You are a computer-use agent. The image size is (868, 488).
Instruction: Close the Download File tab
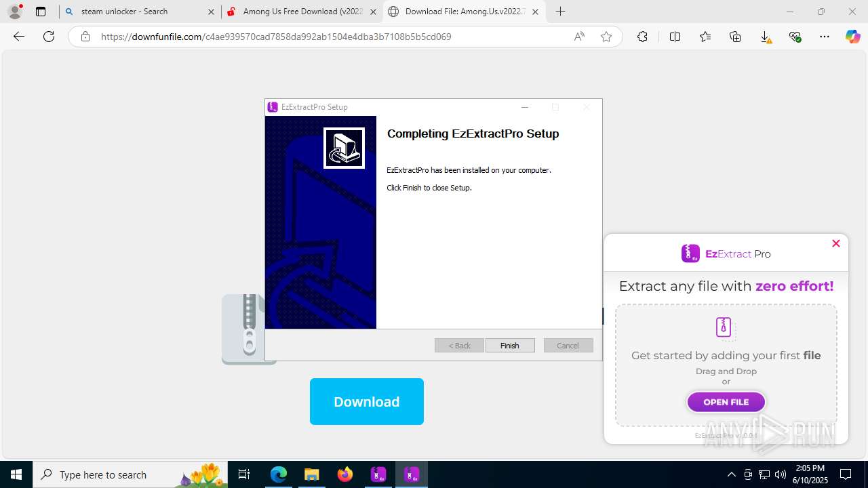535,12
